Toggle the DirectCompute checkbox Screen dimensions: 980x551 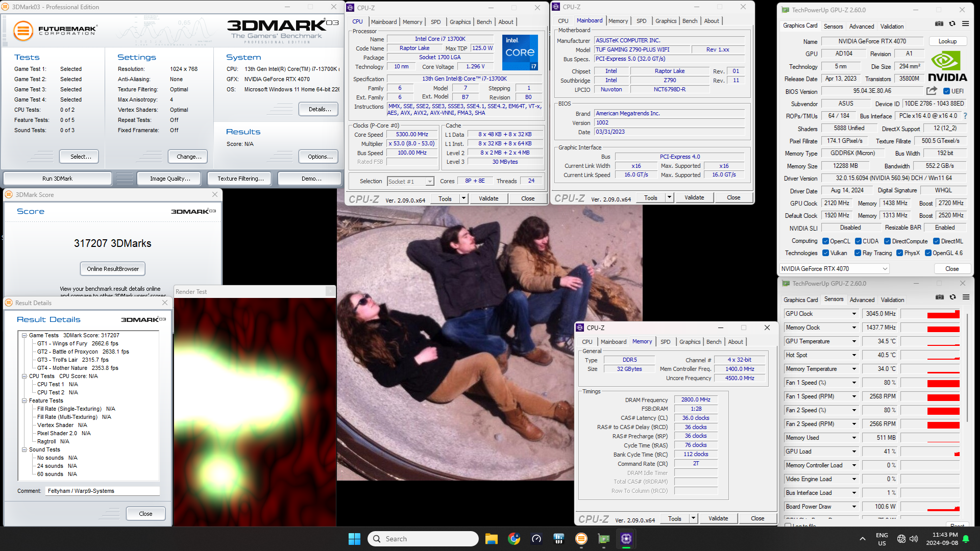point(888,241)
